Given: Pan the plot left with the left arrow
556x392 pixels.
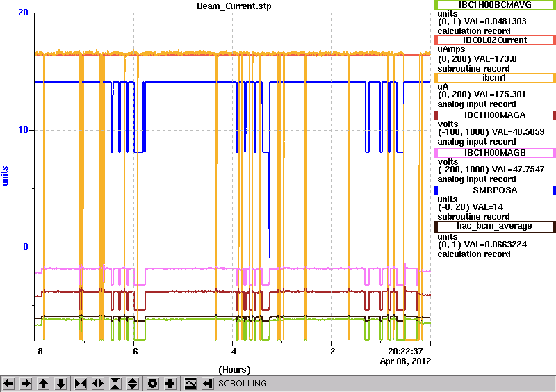Looking at the screenshot, I should point(8,384).
